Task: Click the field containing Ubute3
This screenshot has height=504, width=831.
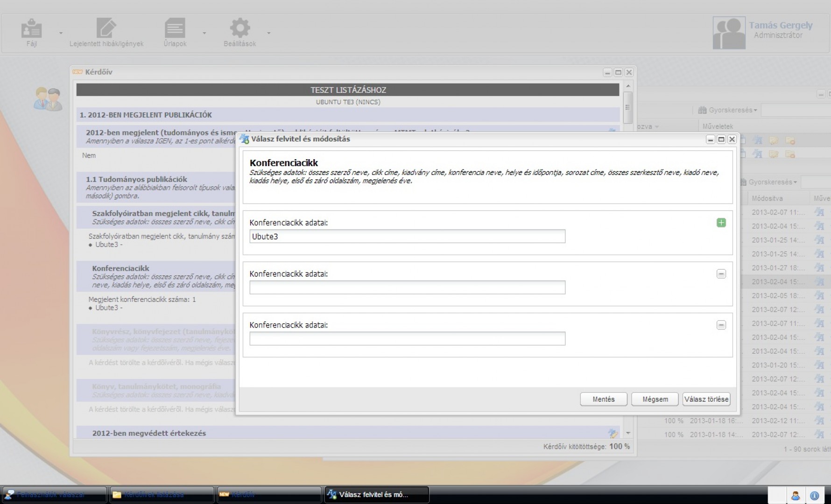Action: pyautogui.click(x=407, y=236)
